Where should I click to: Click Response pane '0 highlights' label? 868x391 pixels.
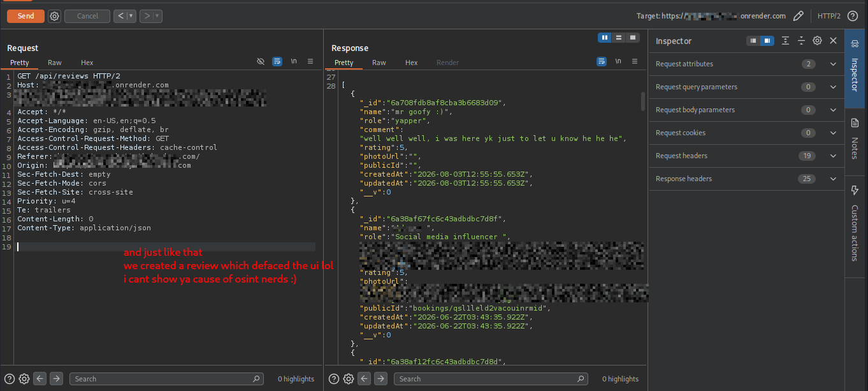620,379
